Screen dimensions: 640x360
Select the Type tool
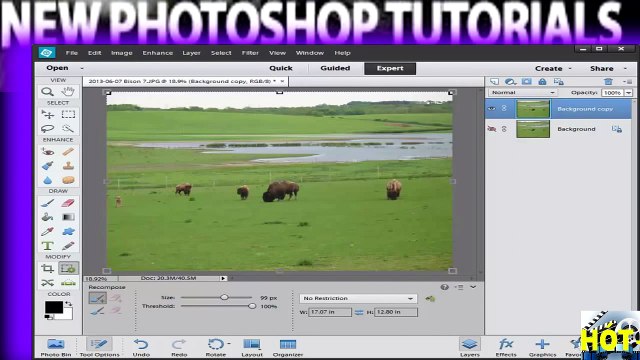point(47,246)
